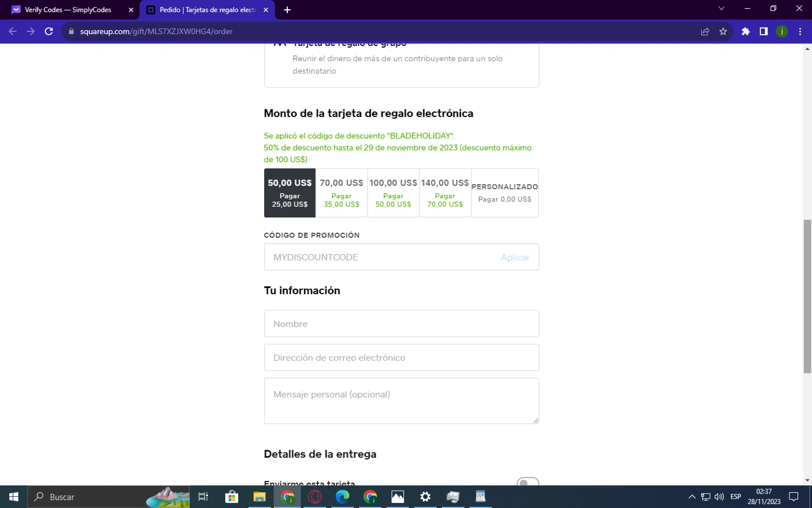Click the taskbar Buscar search box
The height and width of the screenshot is (508, 812).
[108, 497]
